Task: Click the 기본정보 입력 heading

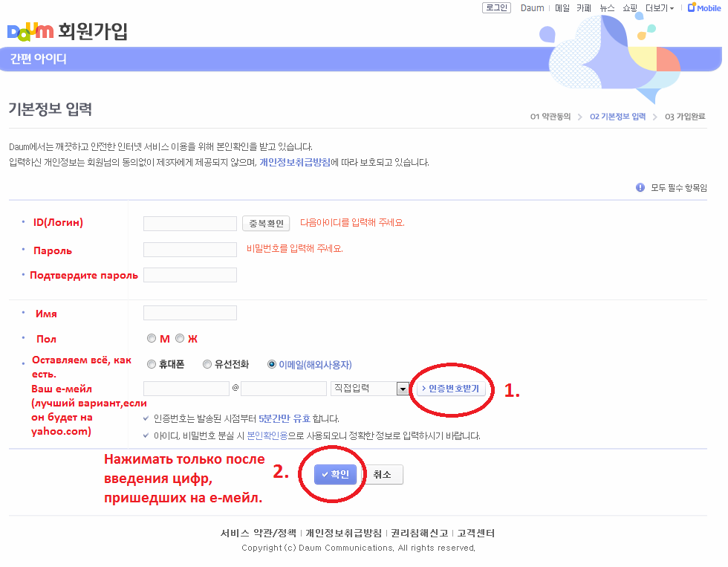Action: (x=51, y=109)
